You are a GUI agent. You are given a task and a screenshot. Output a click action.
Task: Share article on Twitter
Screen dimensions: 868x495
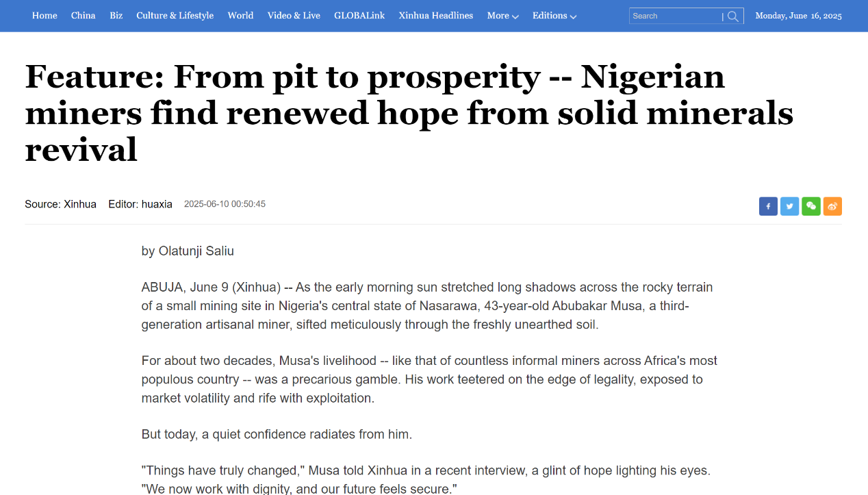[789, 206]
